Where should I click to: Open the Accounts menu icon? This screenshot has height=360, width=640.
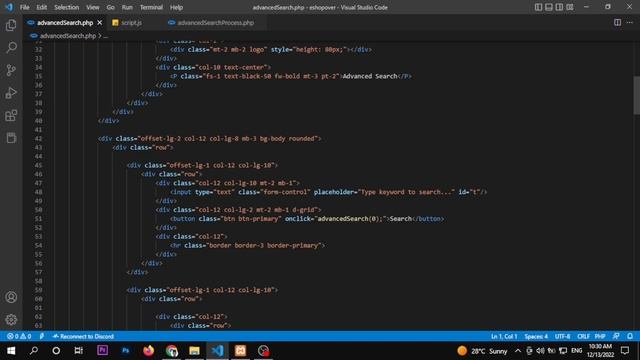click(11, 297)
